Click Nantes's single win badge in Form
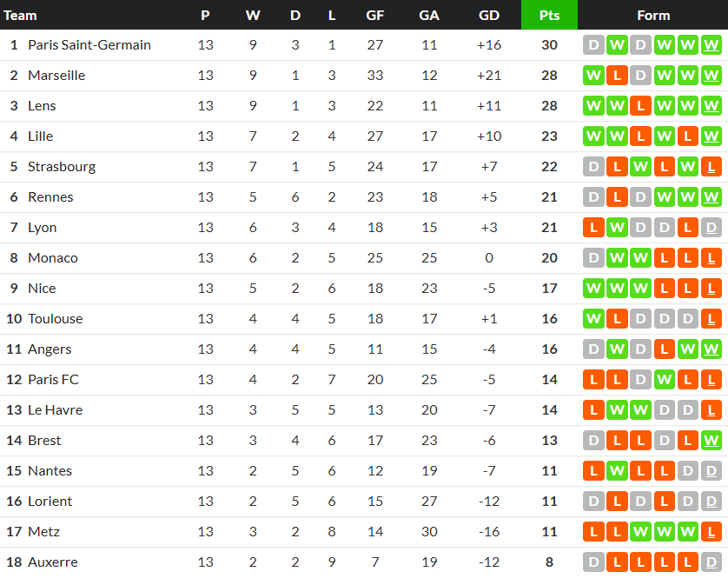This screenshot has height=585, width=728. [617, 471]
